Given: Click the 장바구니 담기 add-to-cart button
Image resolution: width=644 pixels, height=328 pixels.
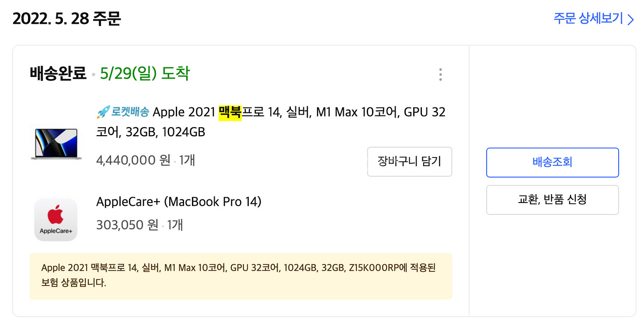Looking at the screenshot, I should pyautogui.click(x=410, y=162).
